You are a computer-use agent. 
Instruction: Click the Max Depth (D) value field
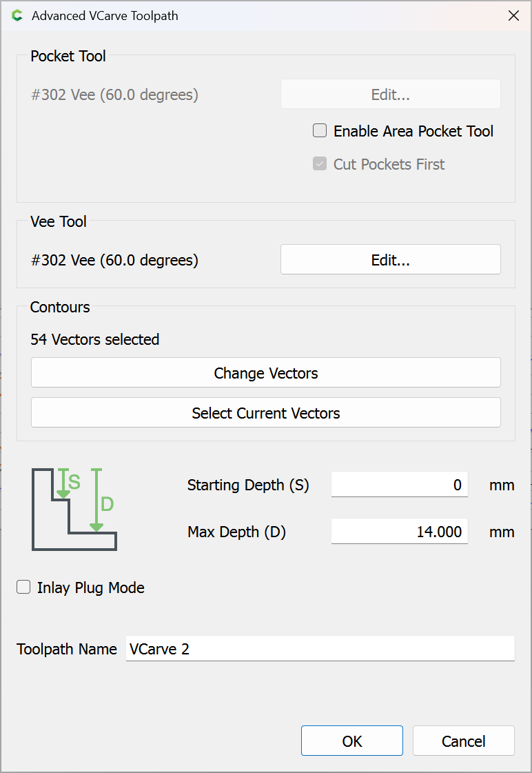click(x=400, y=532)
